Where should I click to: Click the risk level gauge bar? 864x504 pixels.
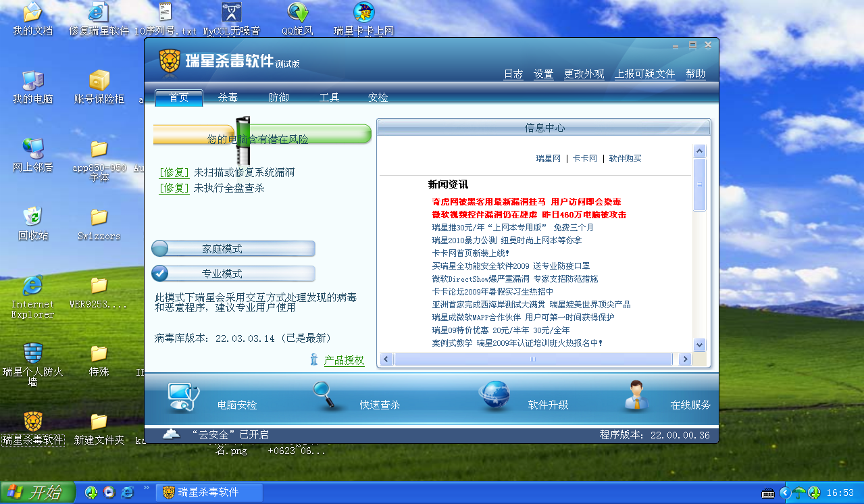263,134
